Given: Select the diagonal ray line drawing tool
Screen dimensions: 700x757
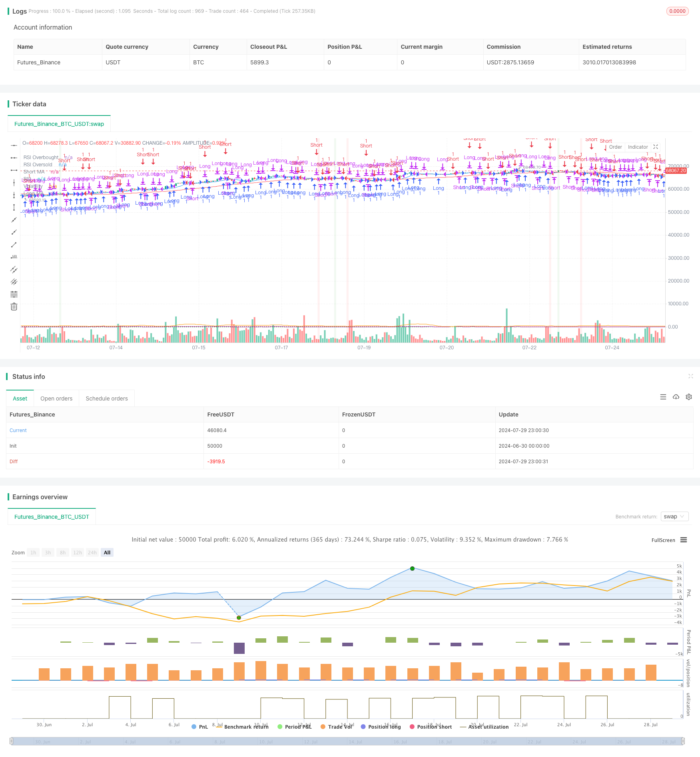Looking at the screenshot, I should pos(14,232).
